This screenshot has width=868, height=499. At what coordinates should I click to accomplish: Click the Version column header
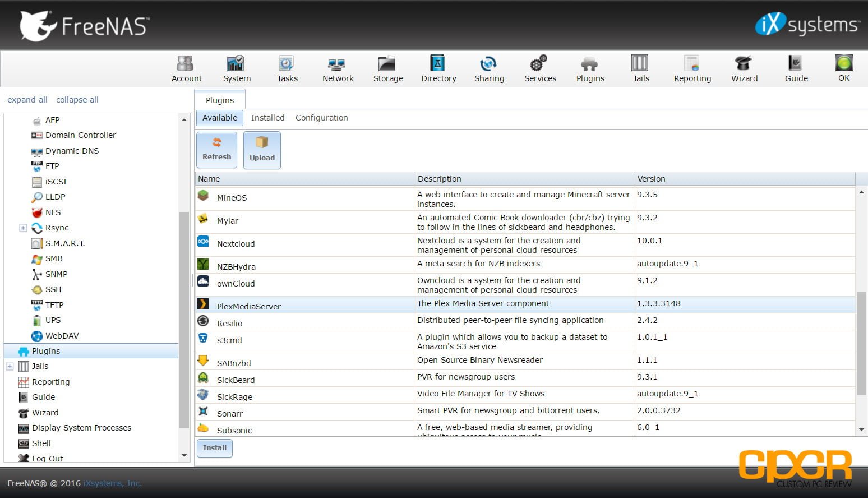(745, 179)
